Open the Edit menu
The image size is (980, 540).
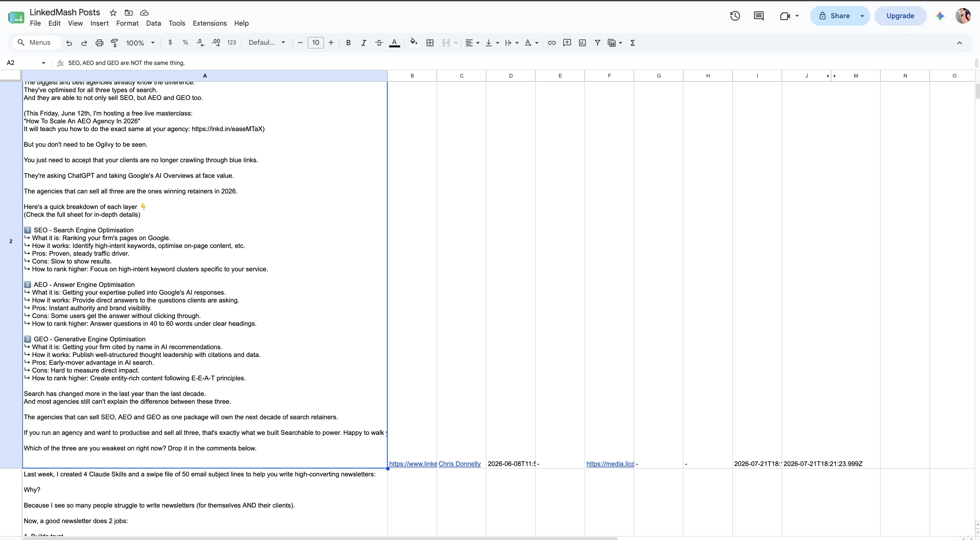point(54,23)
